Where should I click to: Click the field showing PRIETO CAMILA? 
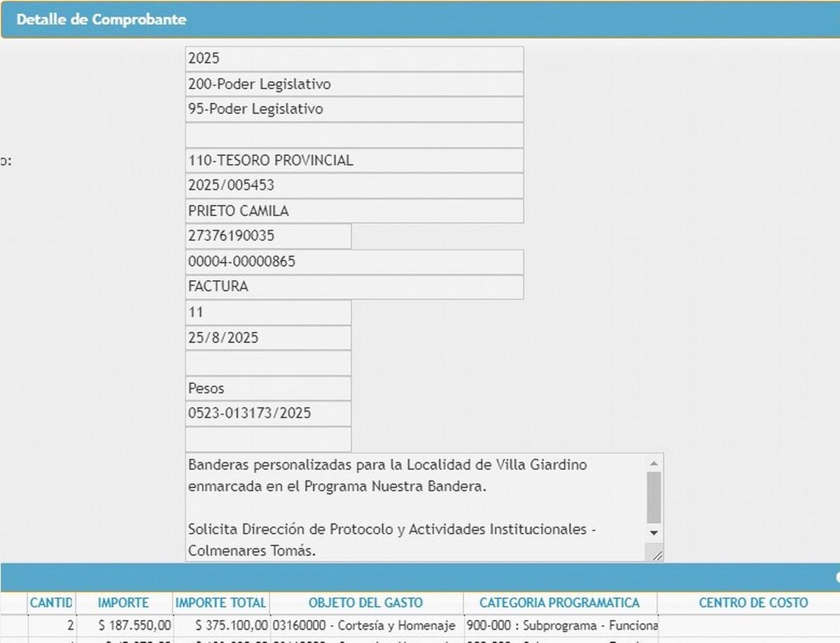coord(354,211)
